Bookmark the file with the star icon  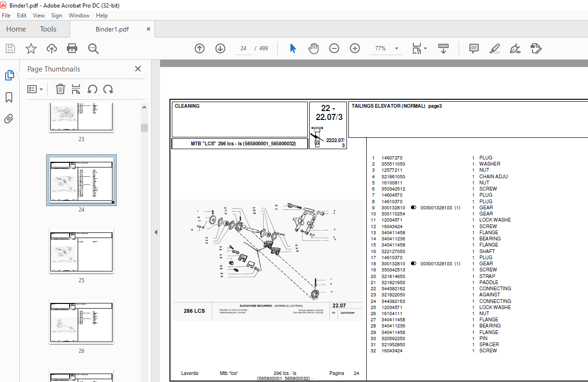[31, 48]
